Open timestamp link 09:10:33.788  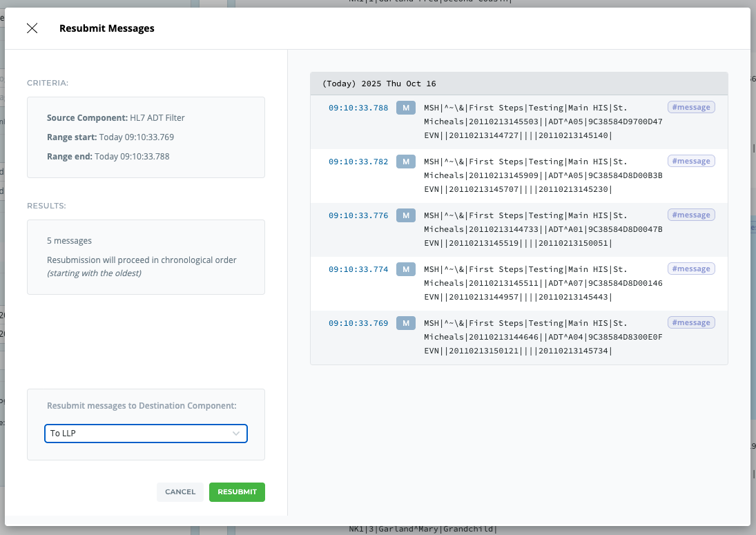358,108
